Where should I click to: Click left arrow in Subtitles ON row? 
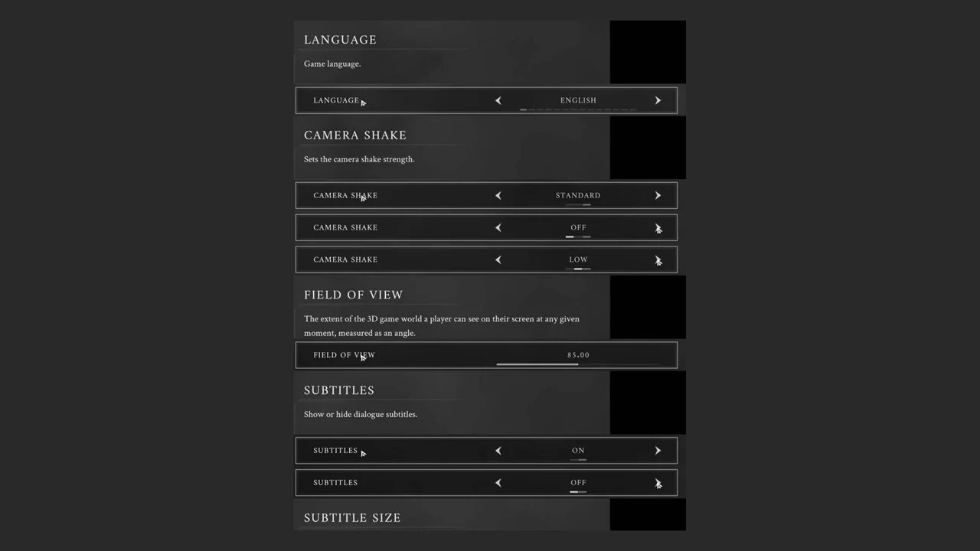(x=498, y=451)
